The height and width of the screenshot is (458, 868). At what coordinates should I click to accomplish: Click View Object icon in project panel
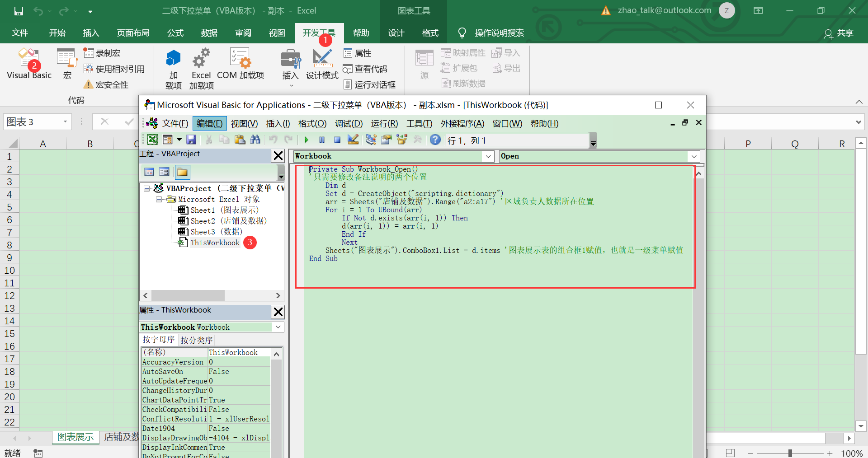[x=165, y=172]
